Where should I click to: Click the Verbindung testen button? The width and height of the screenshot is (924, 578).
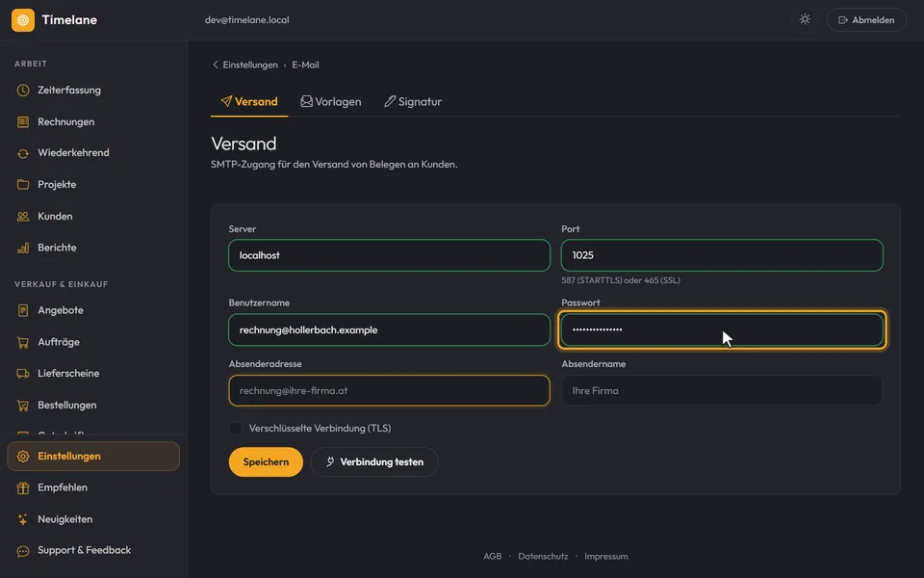click(x=374, y=461)
